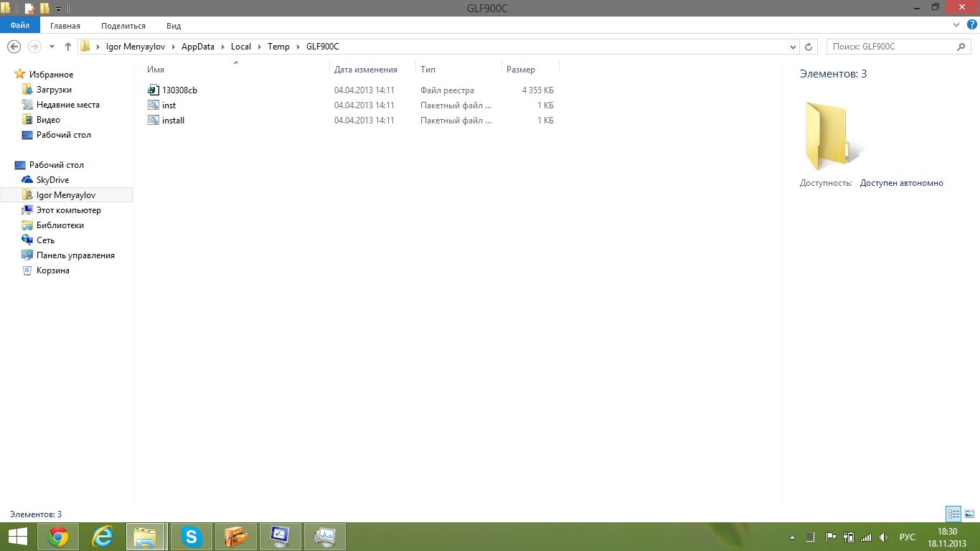Open the Поделиться ribbon tab

point(123,26)
